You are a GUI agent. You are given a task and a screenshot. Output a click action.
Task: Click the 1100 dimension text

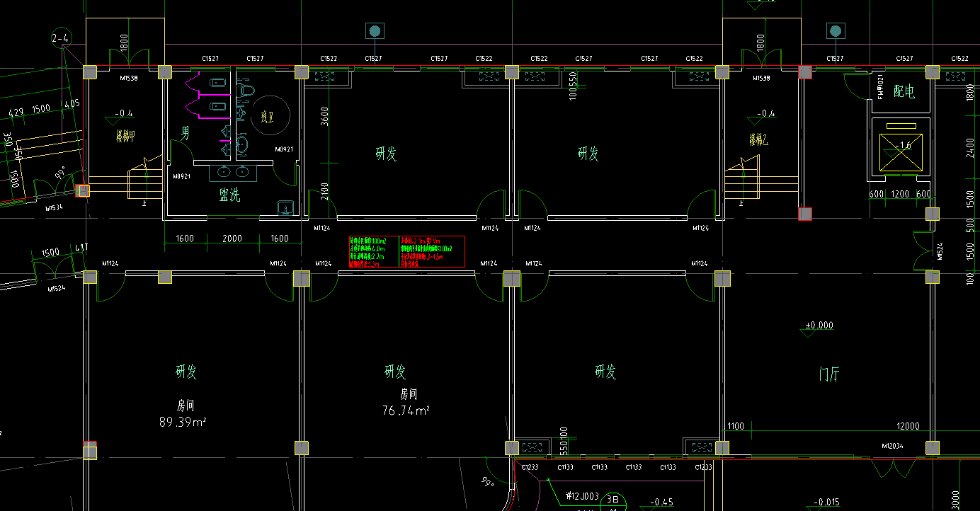pos(736,426)
